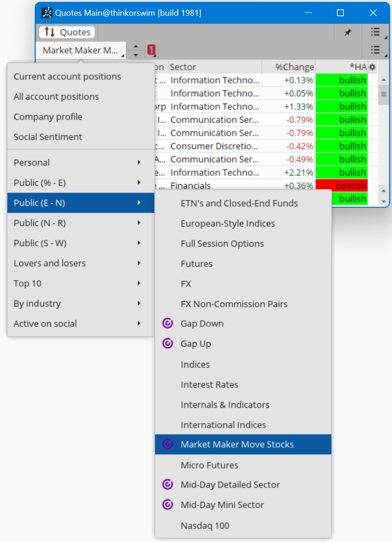This screenshot has height=542, width=392.
Task: Pin the Quotes gadget with pushpin icon
Action: pos(348,32)
